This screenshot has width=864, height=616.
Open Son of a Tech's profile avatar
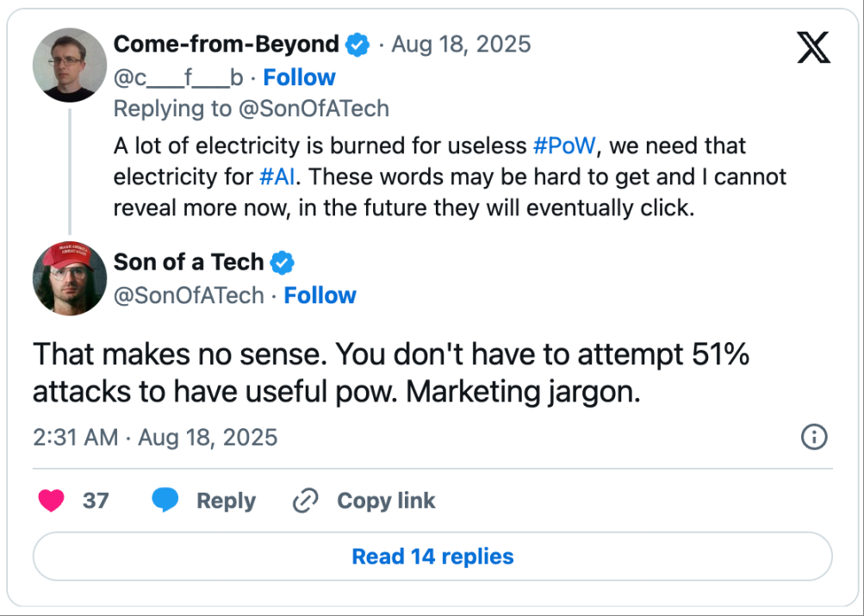(70, 277)
